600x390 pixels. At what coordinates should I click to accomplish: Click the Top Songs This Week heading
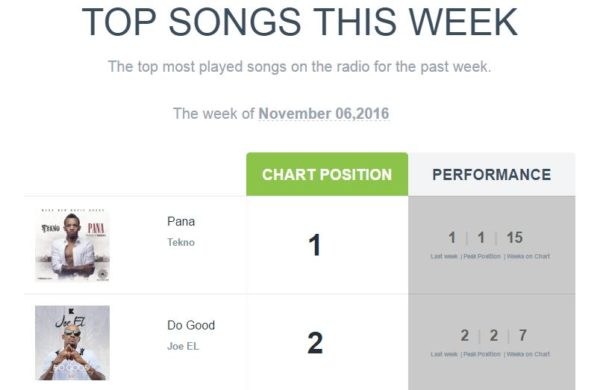click(x=300, y=22)
